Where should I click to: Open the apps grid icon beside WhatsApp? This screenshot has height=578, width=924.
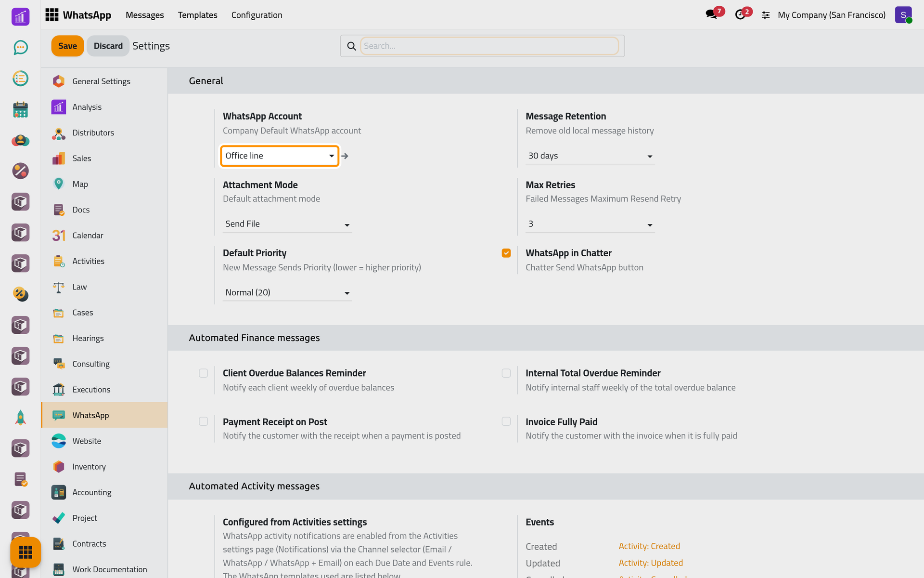51,15
